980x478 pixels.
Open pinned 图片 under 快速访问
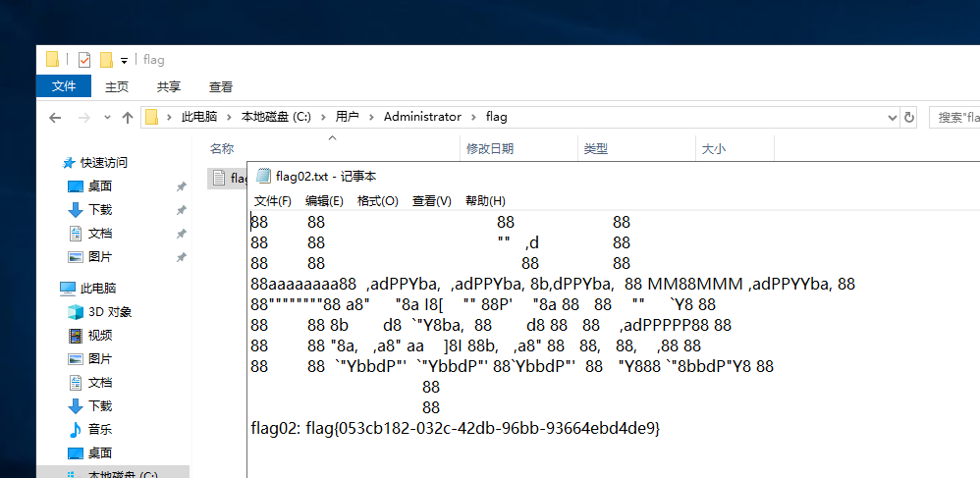tap(100, 257)
